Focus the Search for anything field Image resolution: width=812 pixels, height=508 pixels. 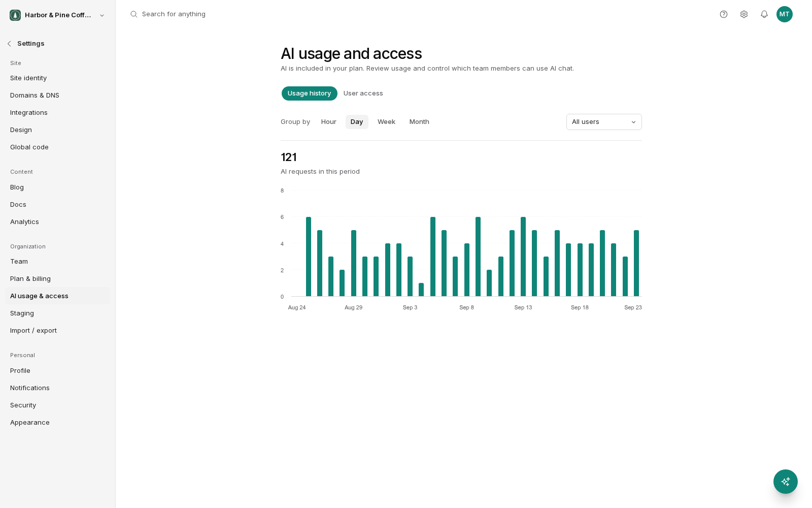(x=174, y=14)
